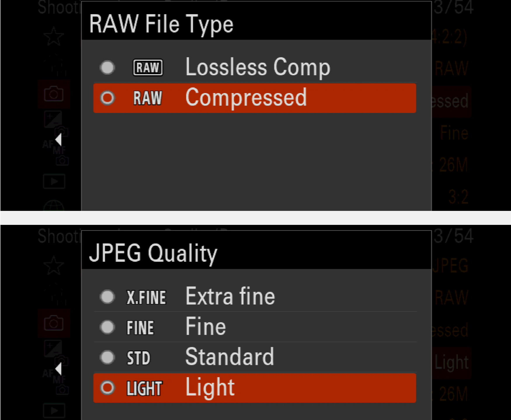
Task: Click the LIGHT quality icon
Action: point(145,388)
